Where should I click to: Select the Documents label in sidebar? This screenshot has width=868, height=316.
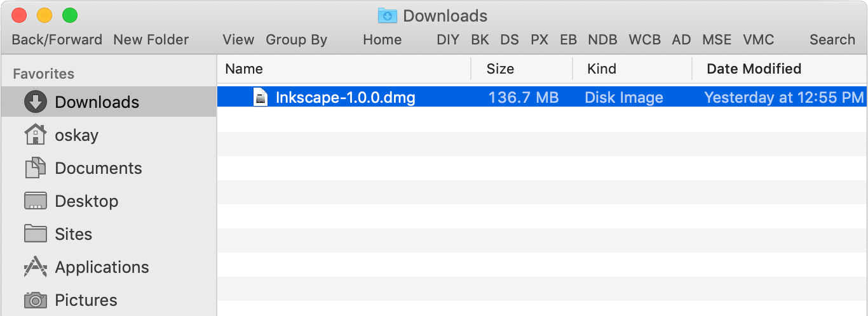point(98,168)
